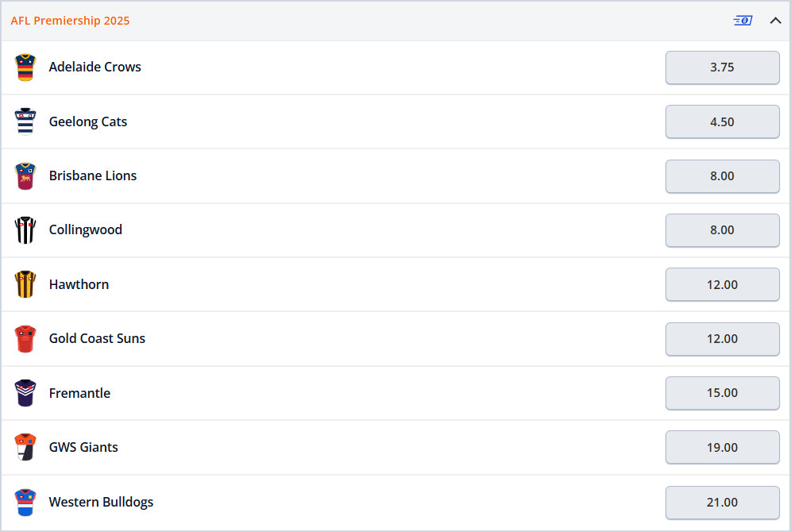The width and height of the screenshot is (791, 532).
Task: Choose GWS Giants odds 19.00
Action: tap(723, 447)
